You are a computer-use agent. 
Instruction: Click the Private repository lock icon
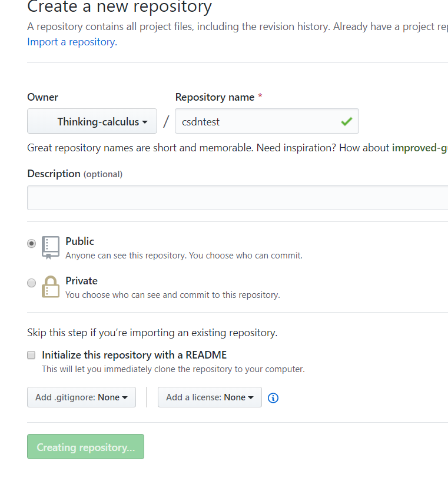click(51, 287)
